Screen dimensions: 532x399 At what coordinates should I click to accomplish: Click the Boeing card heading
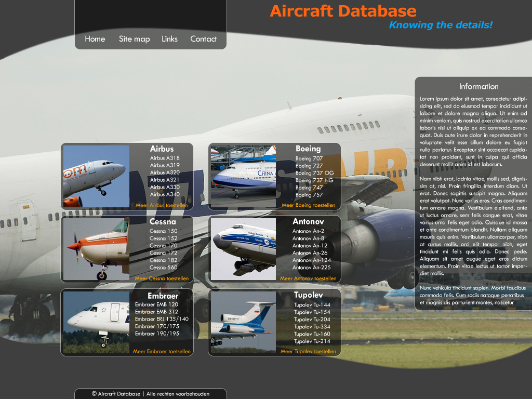(308, 149)
